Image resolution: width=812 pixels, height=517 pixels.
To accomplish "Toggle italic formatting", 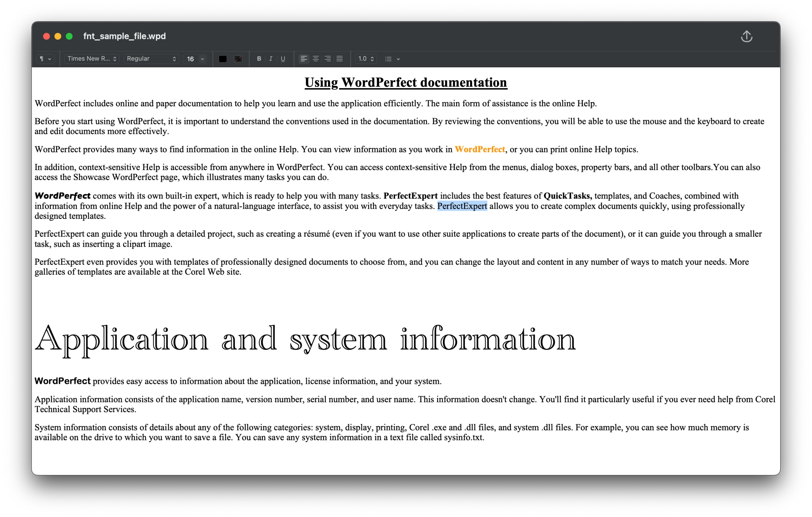I will pos(271,59).
